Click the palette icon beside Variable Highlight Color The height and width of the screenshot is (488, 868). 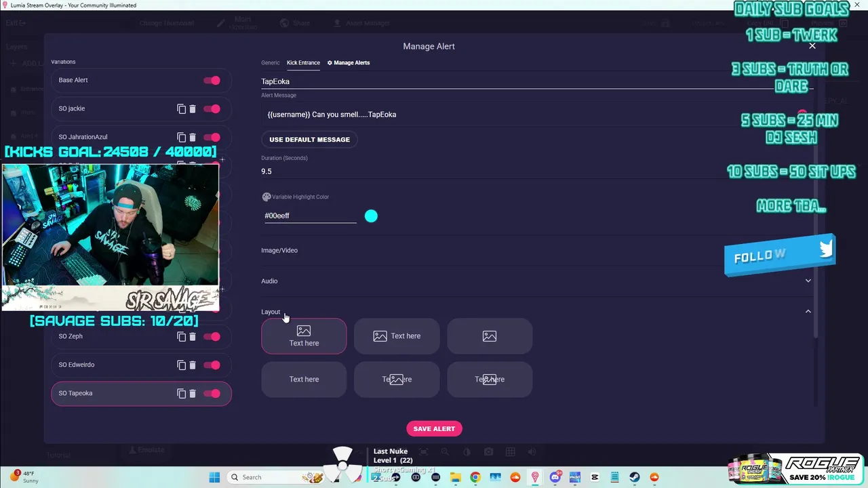coord(267,197)
